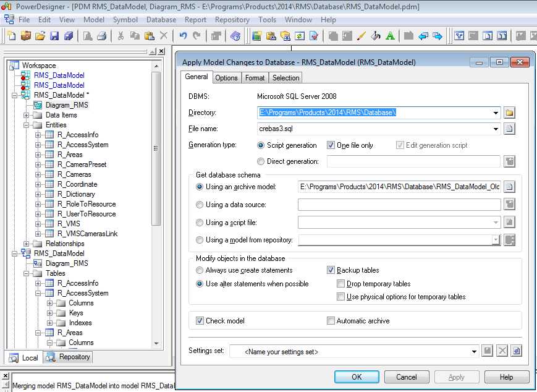Click the Save floppy disk icon
This screenshot has height=392, width=537.
54,36
